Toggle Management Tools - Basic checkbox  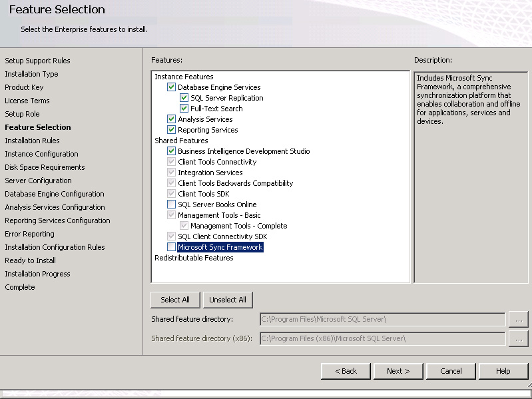171,215
